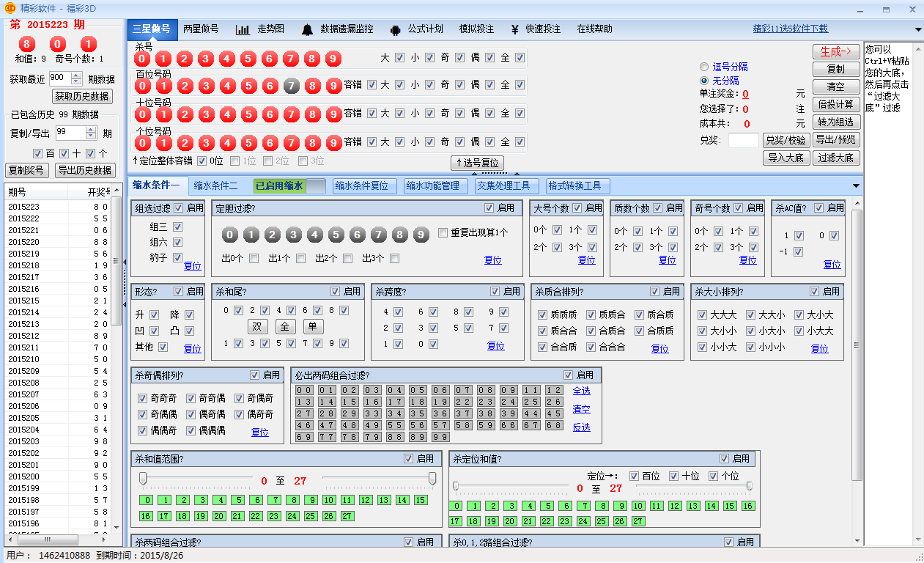Click 复位 link in 形态 panel

point(192,349)
